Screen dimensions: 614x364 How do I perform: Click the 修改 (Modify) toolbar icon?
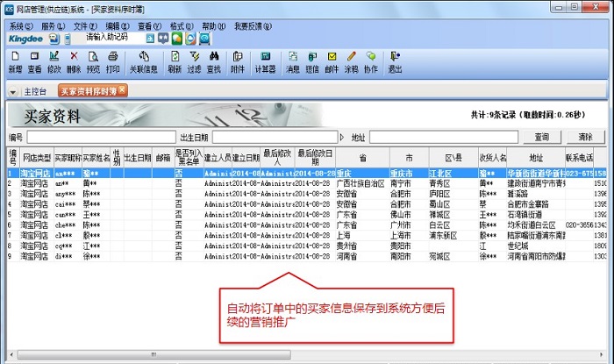[x=54, y=62]
